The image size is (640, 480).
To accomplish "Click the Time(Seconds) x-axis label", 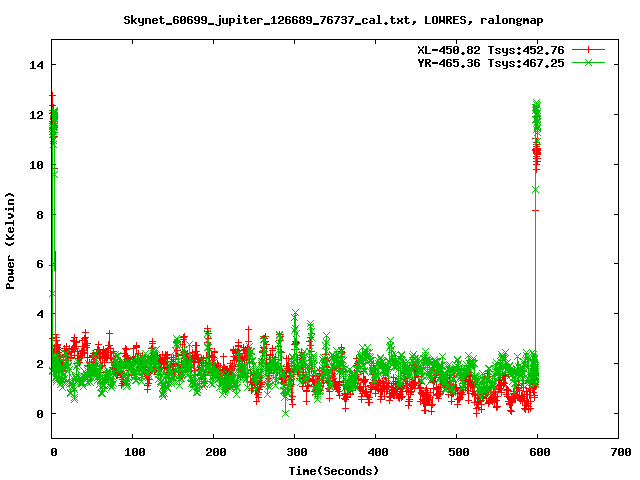I will [333, 471].
